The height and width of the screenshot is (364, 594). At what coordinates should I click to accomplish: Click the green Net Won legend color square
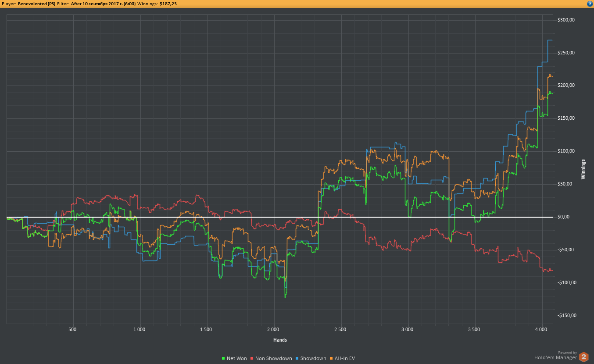click(223, 359)
